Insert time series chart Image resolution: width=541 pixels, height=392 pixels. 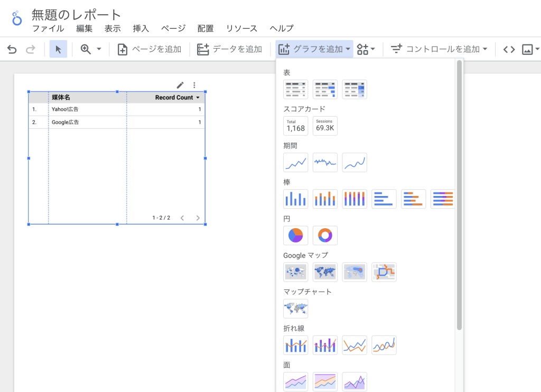pos(296,163)
